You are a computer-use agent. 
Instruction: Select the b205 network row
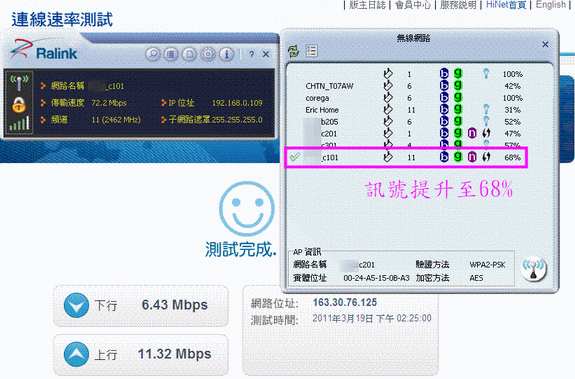(414, 122)
